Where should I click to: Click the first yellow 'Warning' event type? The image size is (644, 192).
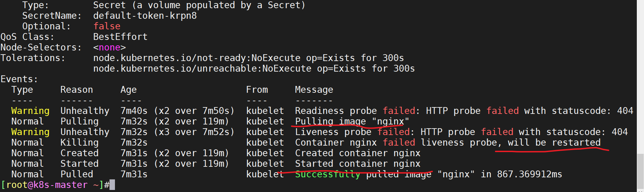[30, 111]
